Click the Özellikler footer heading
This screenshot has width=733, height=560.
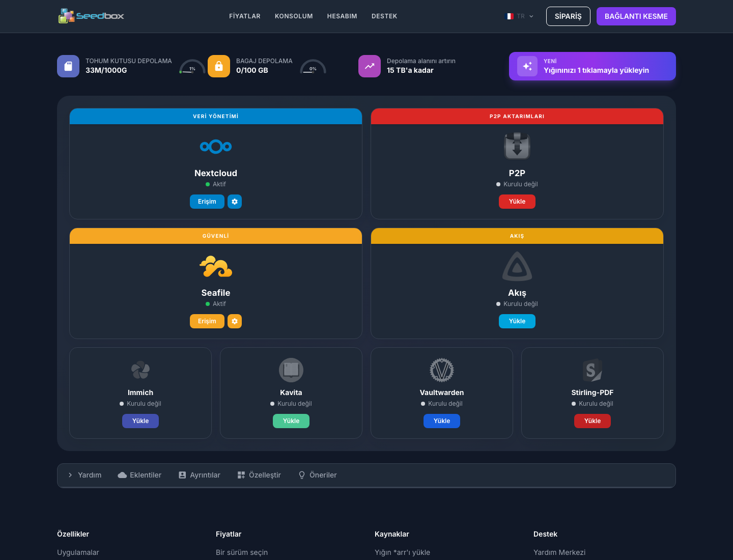click(73, 534)
